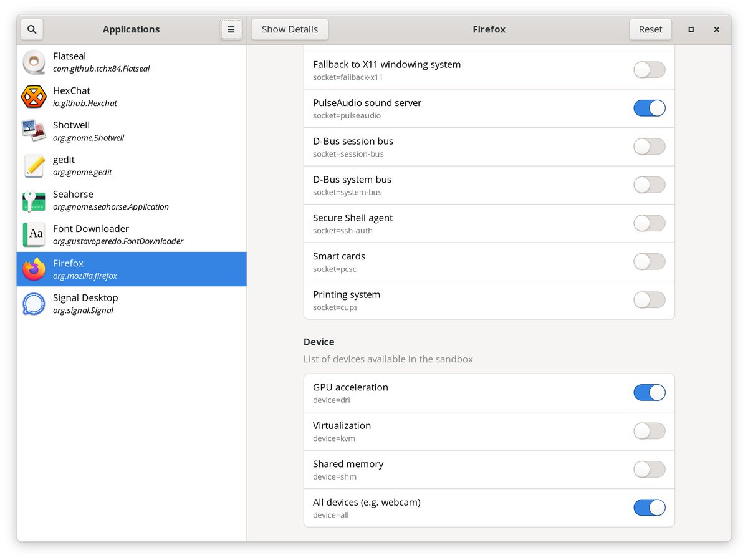Select Shotwell in the applications list
This screenshot has height=560, width=748.
click(132, 131)
